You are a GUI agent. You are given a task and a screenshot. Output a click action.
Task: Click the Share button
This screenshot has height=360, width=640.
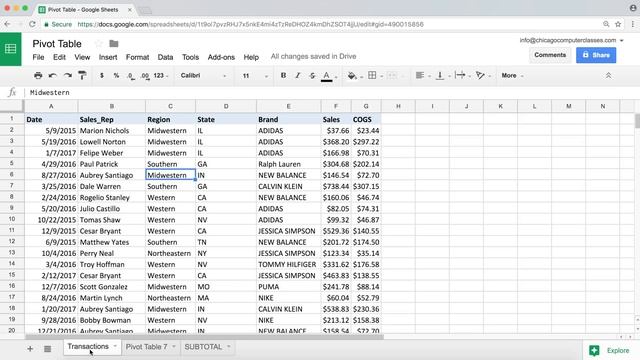point(596,55)
